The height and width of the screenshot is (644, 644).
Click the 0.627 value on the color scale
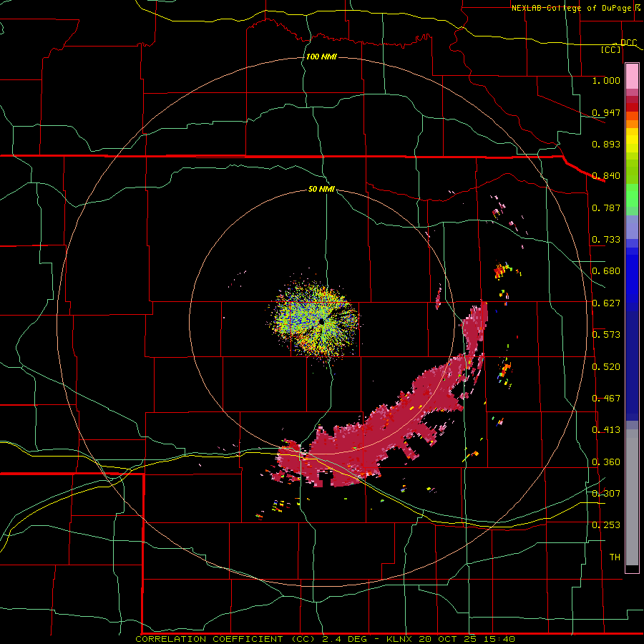[606, 303]
